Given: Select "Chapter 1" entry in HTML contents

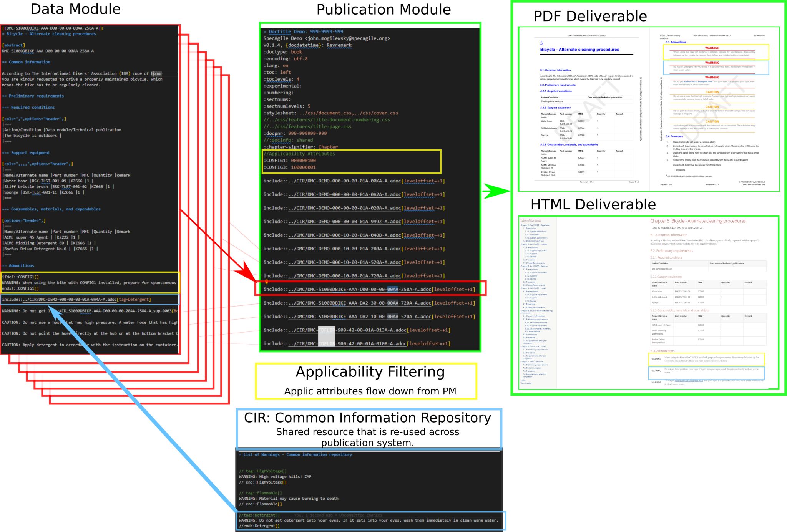Looking at the screenshot, I should click(x=535, y=225).
